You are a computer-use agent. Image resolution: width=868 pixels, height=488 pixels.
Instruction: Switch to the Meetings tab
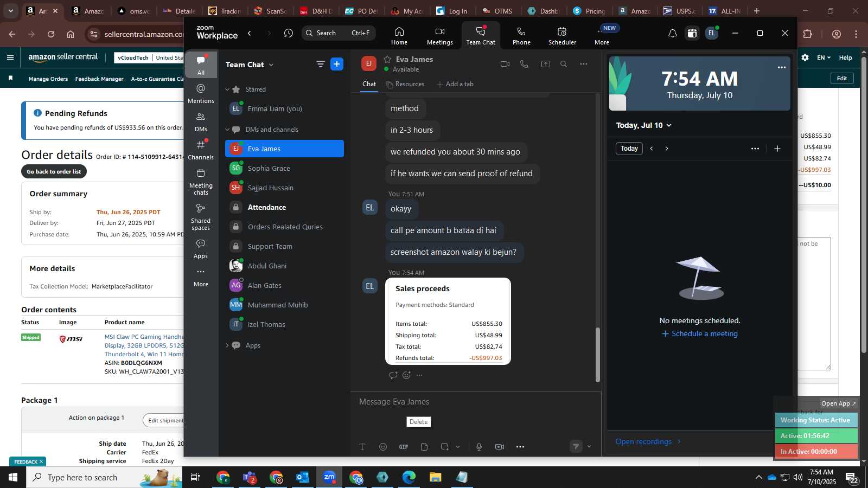coord(439,36)
